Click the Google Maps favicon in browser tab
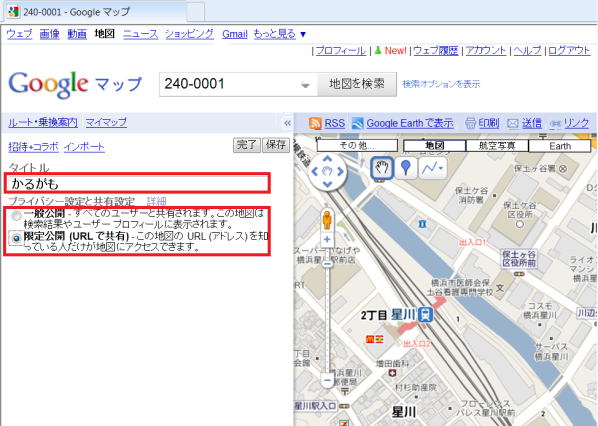Viewport: 598px width, 426px height. coord(14,11)
